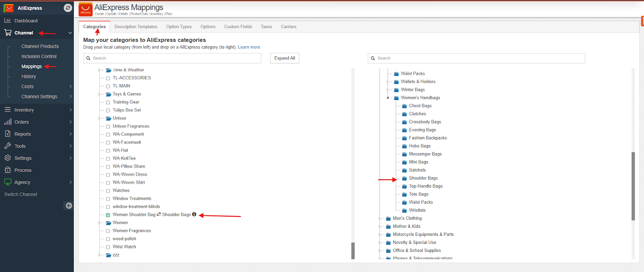Select Crossbody Bags in right tree
The width and height of the screenshot is (644, 272).
425,122
